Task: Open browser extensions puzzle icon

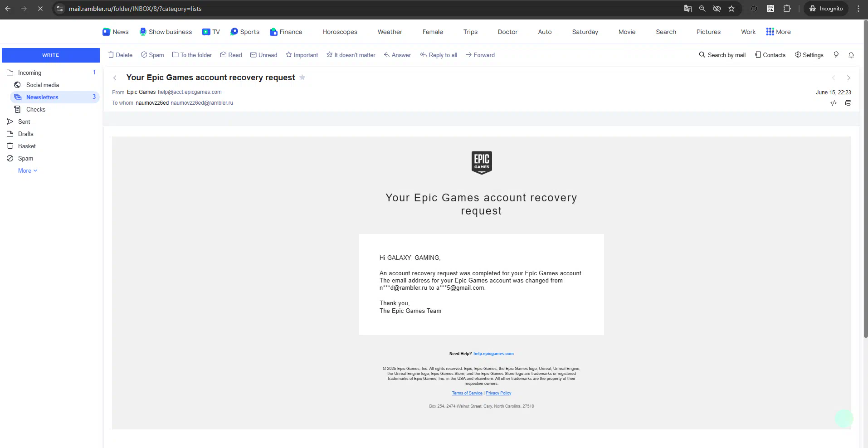Action: click(x=787, y=9)
